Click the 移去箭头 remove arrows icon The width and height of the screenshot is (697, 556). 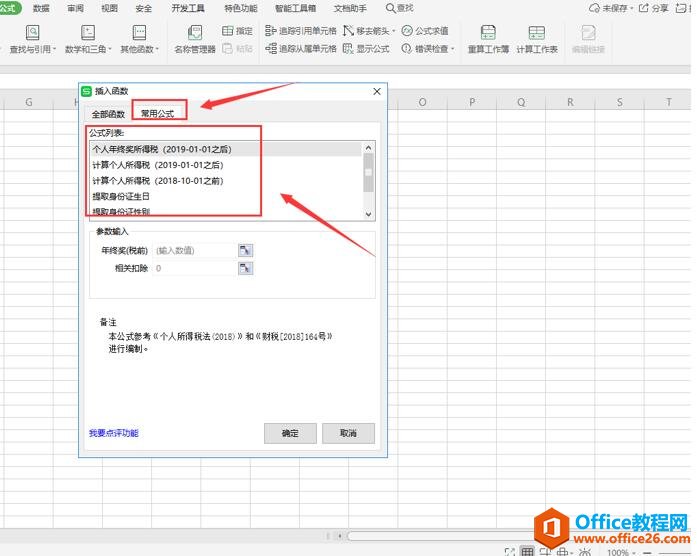[x=348, y=31]
